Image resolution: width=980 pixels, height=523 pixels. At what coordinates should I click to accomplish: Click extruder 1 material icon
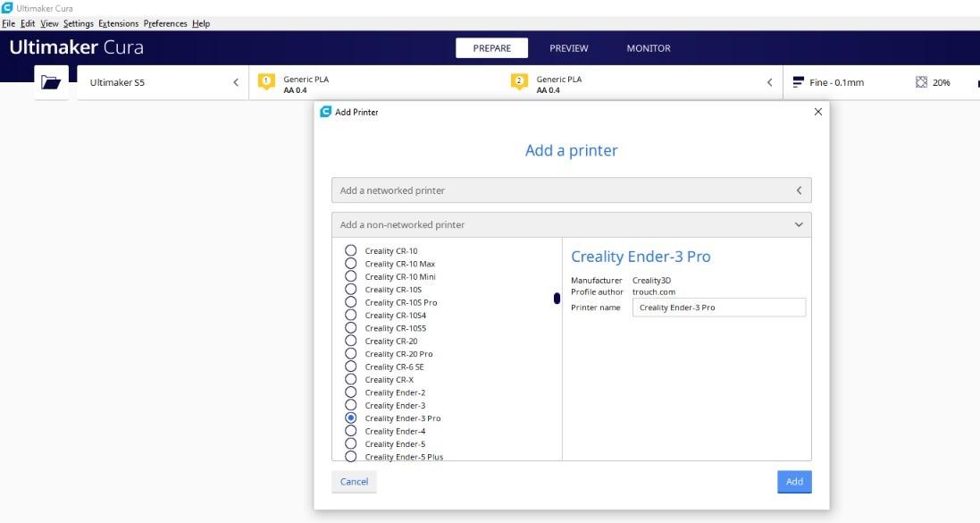click(x=266, y=82)
